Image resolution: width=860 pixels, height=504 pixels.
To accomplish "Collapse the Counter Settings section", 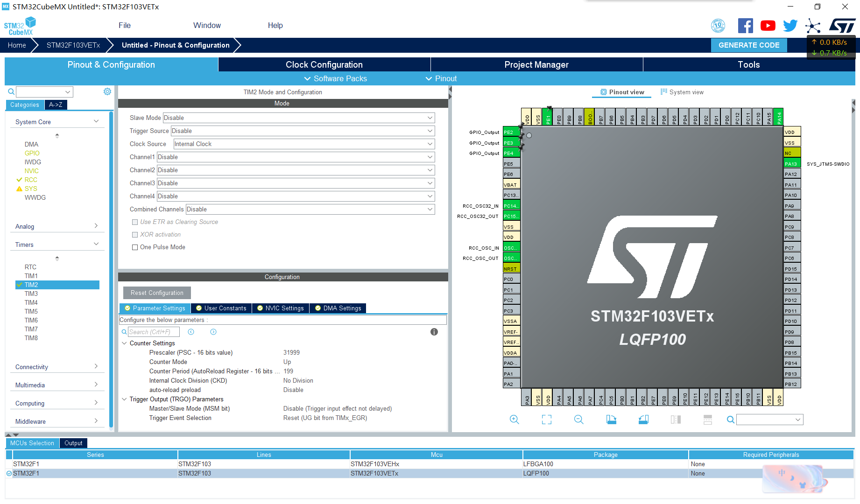I will pos(124,343).
